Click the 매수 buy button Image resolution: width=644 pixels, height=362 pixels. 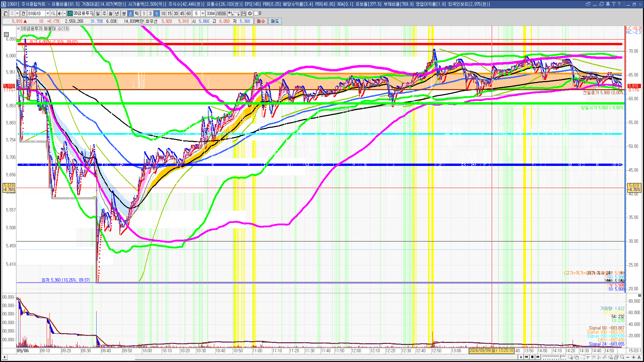pos(261,21)
